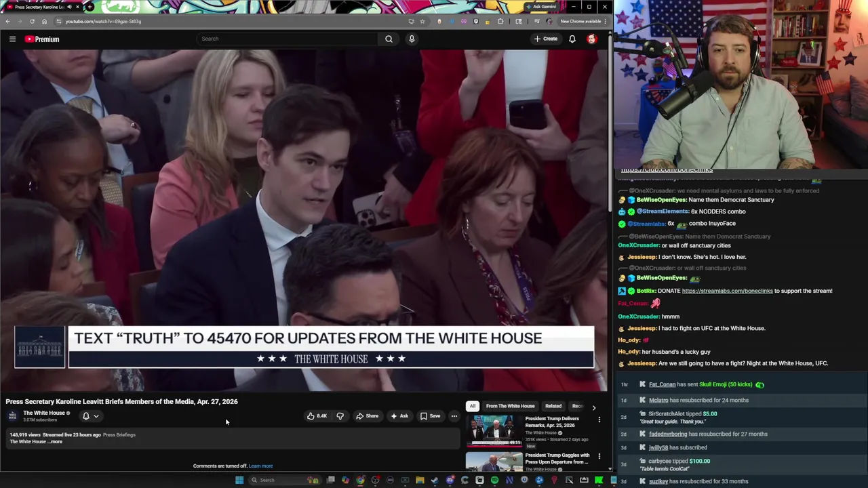Dislike the video with thumbs down
Screen dimensions: 868x488
pos(340,416)
